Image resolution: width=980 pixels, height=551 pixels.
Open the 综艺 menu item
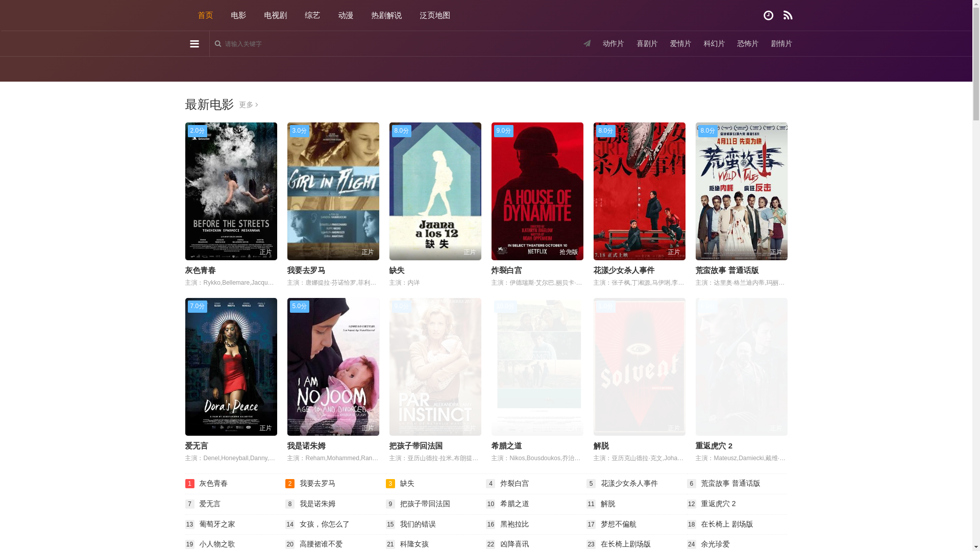point(312,15)
